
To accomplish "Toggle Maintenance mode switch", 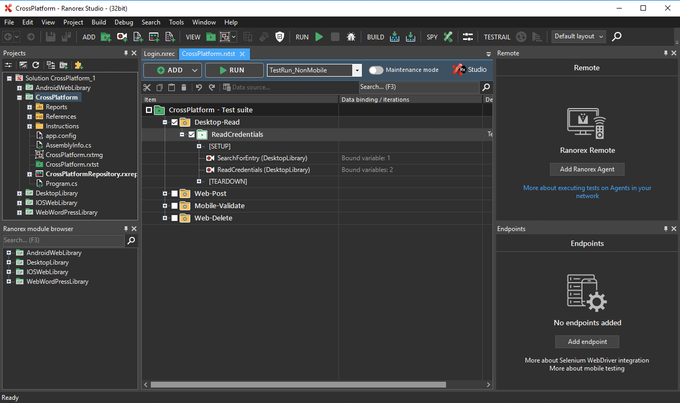I will point(376,70).
